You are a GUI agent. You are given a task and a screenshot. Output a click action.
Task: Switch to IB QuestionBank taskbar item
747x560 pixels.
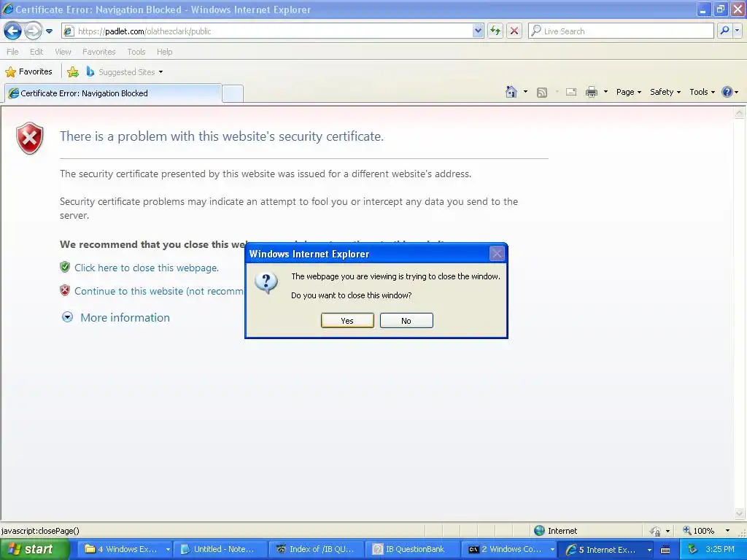coord(413,549)
